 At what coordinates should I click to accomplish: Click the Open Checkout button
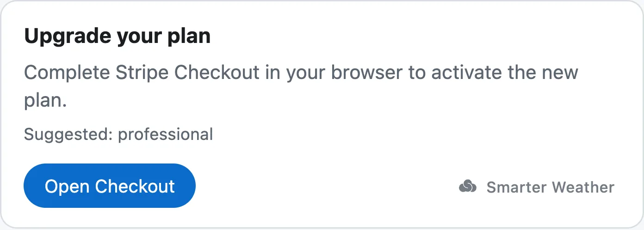click(110, 186)
